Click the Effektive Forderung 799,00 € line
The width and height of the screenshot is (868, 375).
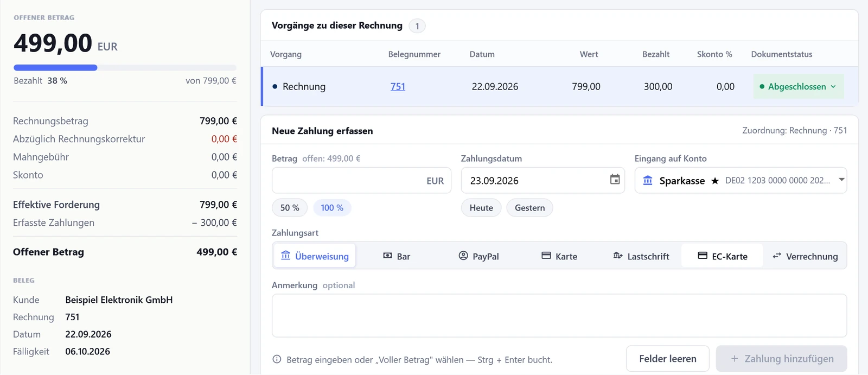pos(125,205)
